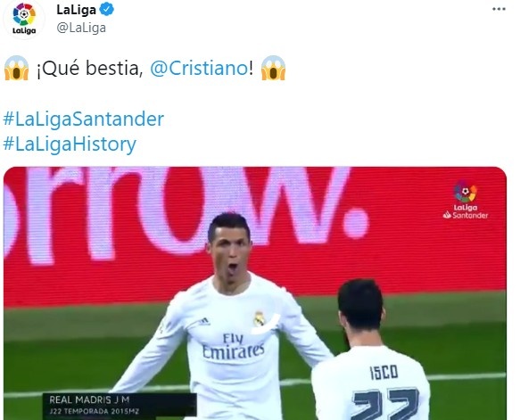This screenshot has width=520, height=420.
Task: Click the Real Madrid crest on shirt
Action: [x=259, y=318]
